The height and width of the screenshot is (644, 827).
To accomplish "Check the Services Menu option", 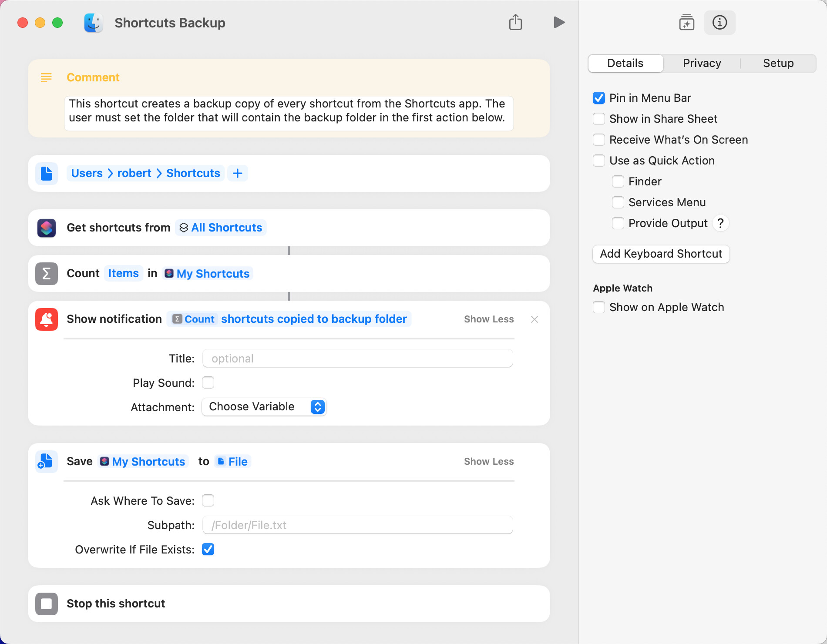I will pyautogui.click(x=618, y=202).
